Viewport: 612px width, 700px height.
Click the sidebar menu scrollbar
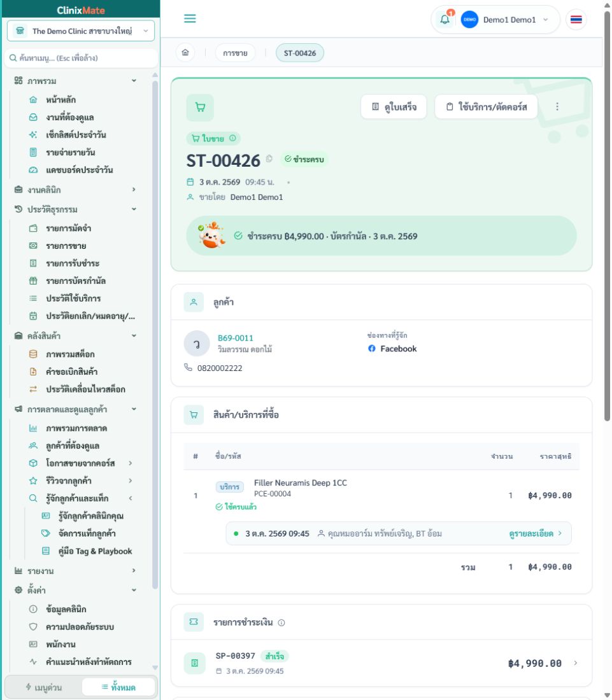155,335
